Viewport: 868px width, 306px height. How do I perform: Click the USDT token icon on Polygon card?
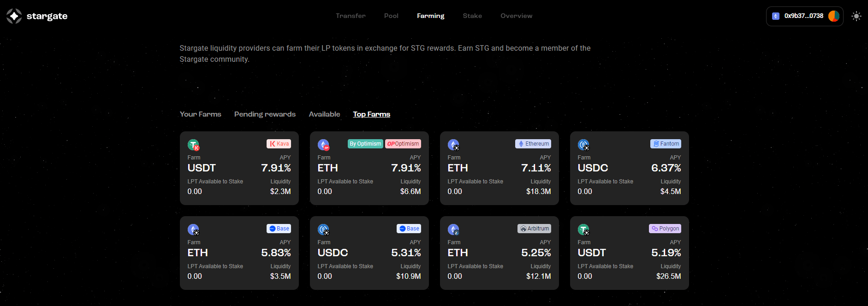pos(583,230)
